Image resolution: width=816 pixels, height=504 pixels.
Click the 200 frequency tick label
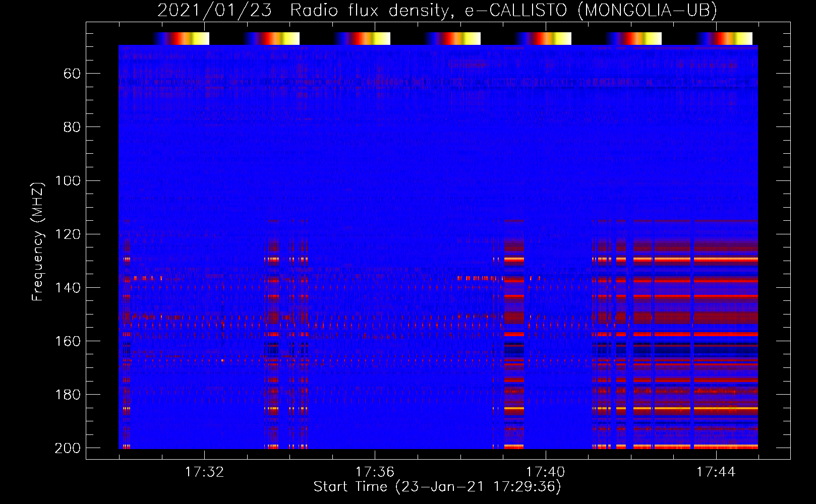[x=68, y=448]
